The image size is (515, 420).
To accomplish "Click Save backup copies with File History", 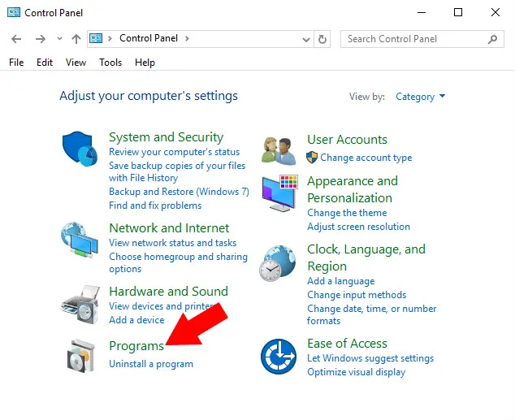I will point(177,171).
